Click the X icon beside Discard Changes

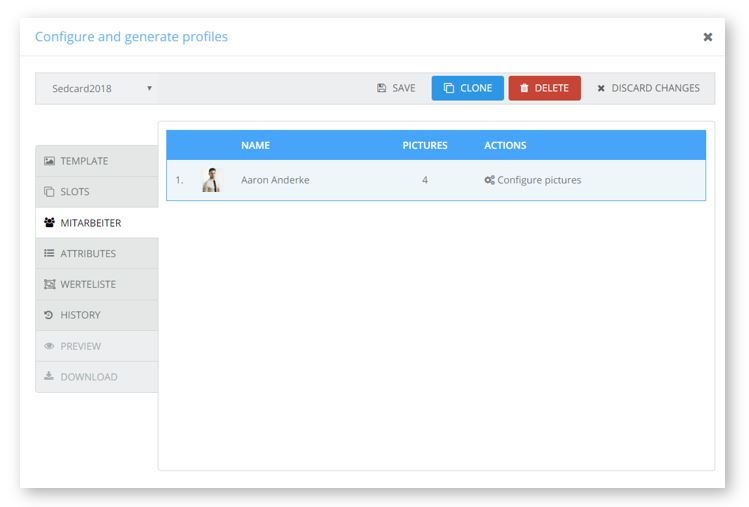click(601, 89)
